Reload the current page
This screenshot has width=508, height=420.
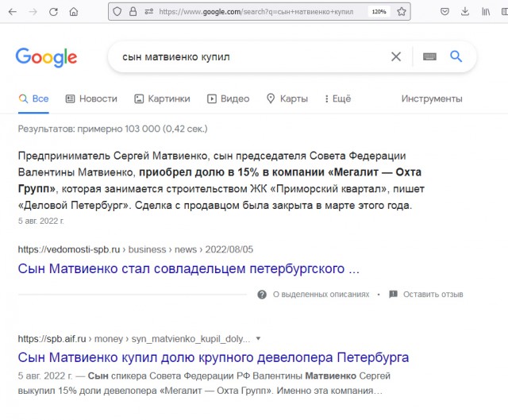click(53, 12)
